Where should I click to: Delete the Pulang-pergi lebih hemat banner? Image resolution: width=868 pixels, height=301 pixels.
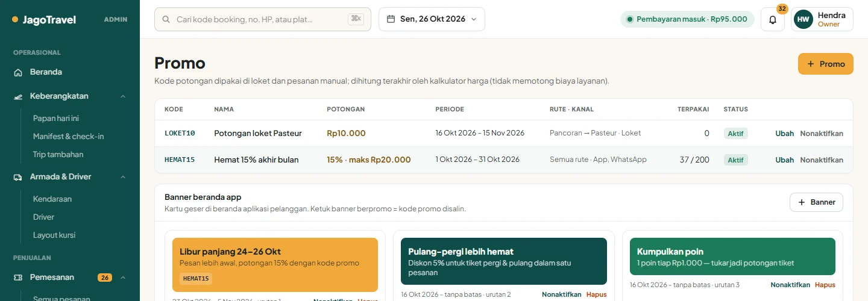tap(596, 295)
